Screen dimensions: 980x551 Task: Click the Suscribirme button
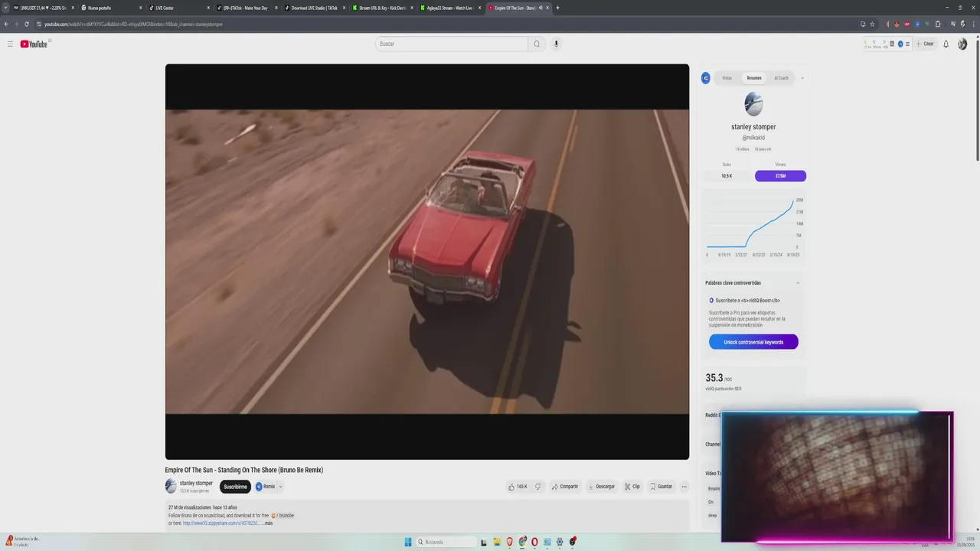tap(235, 487)
